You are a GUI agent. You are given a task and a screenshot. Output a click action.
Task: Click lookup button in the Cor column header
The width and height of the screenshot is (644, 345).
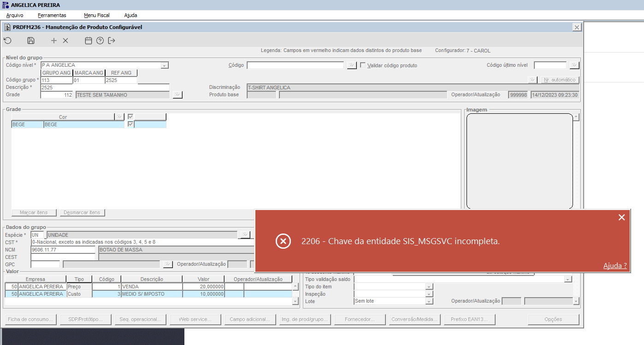pyautogui.click(x=120, y=117)
